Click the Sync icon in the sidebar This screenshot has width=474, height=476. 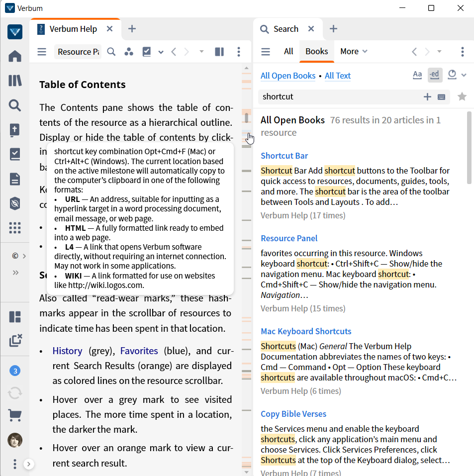pos(15,393)
